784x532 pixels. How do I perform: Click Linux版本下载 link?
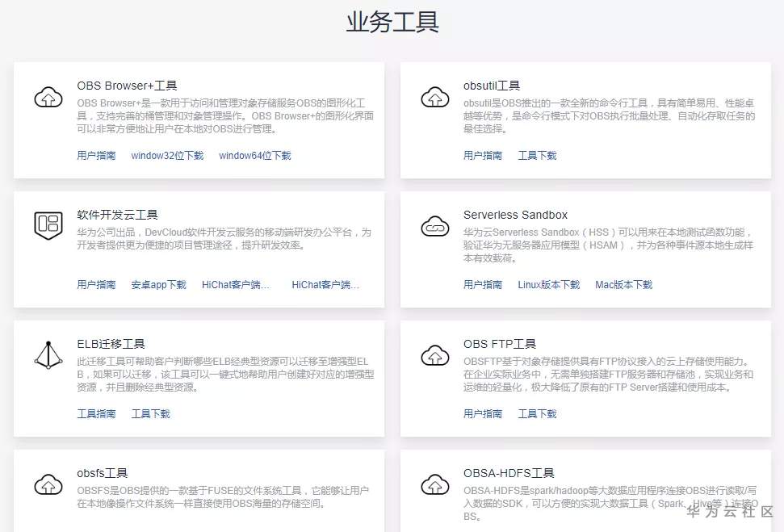click(549, 284)
